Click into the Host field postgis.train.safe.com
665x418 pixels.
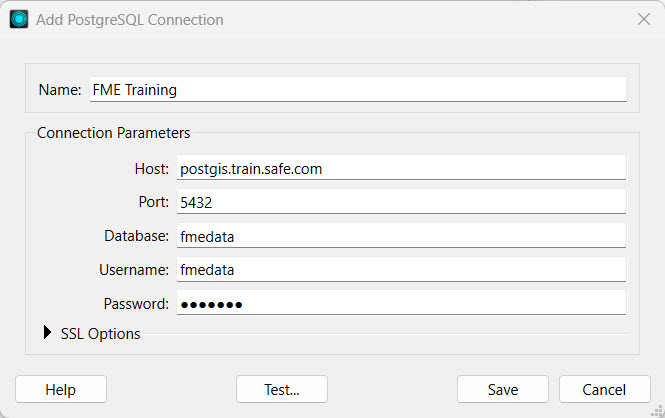click(x=401, y=168)
